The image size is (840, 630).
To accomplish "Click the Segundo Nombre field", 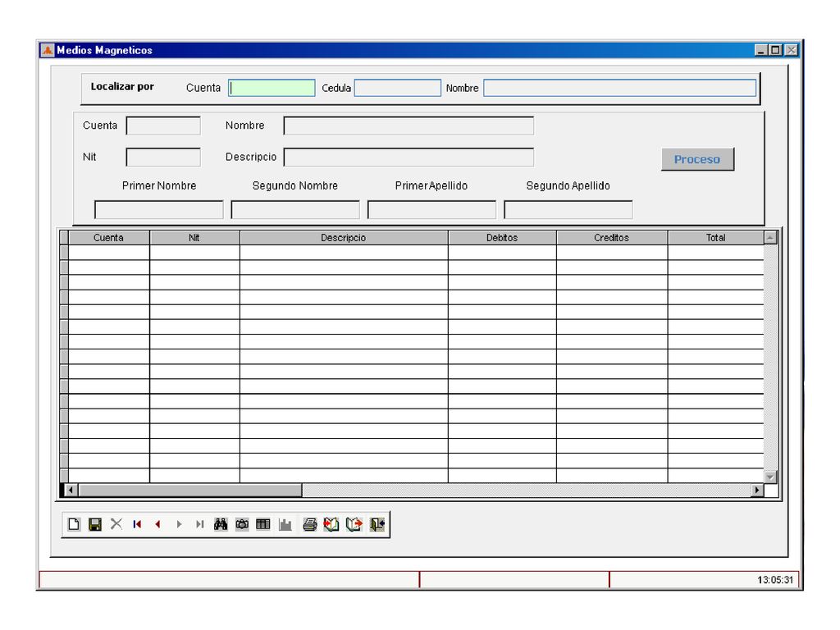I will coord(295,209).
